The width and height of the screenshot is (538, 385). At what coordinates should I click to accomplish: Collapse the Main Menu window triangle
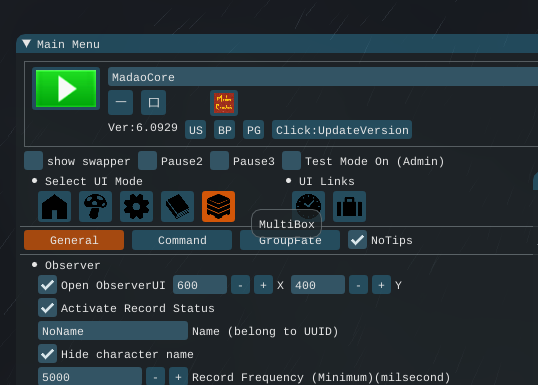[27, 44]
